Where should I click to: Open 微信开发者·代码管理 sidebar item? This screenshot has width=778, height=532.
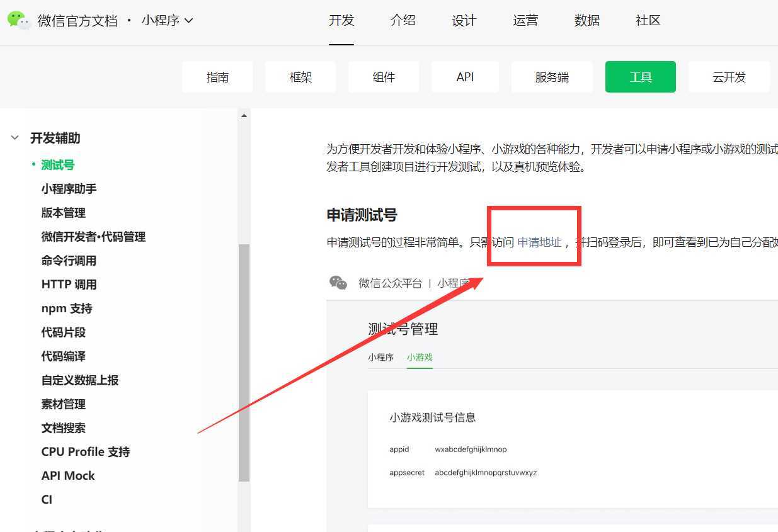(93, 237)
